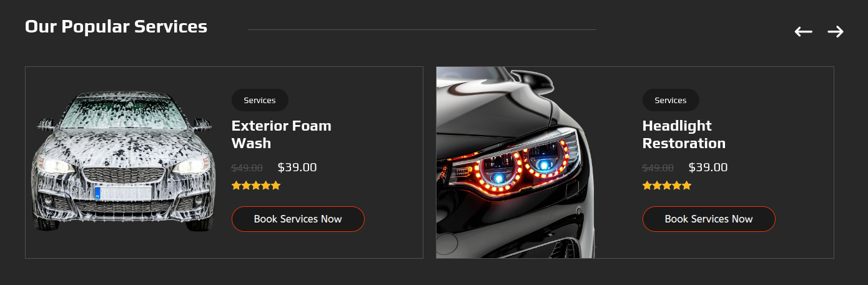Click the divider line beside the heading

point(422,29)
